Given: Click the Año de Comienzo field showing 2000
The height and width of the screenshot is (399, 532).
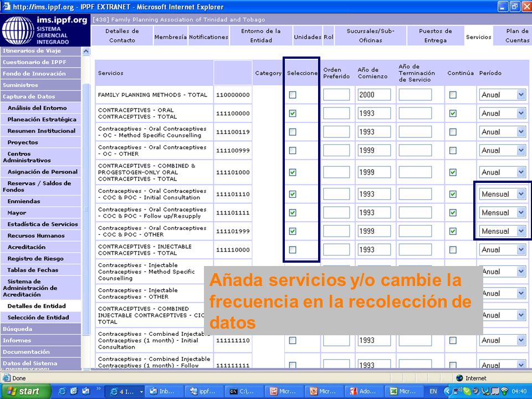Looking at the screenshot, I should click(x=374, y=95).
